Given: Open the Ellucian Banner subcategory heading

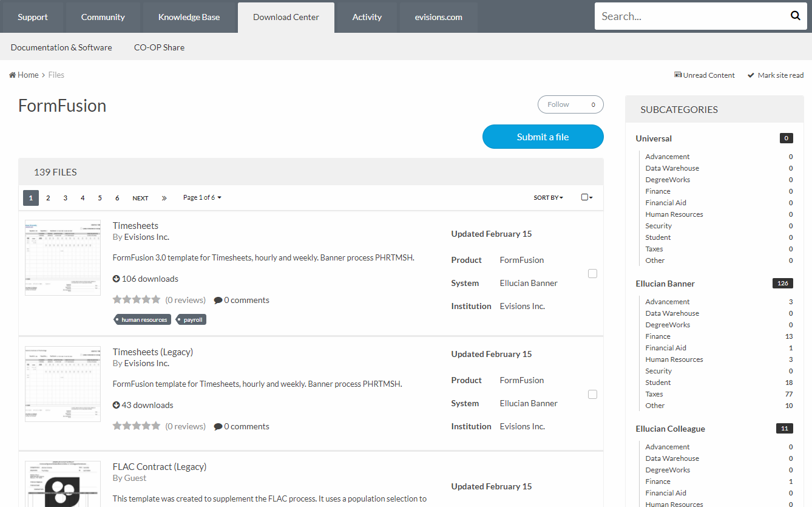Looking at the screenshot, I should (x=665, y=284).
